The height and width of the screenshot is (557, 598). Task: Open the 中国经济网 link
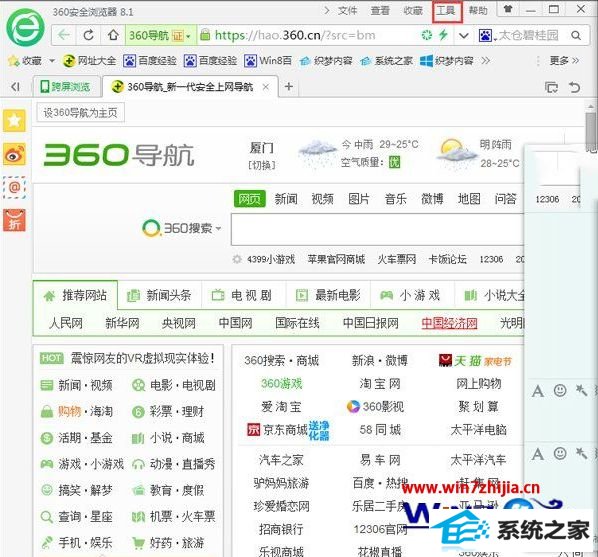(x=449, y=323)
